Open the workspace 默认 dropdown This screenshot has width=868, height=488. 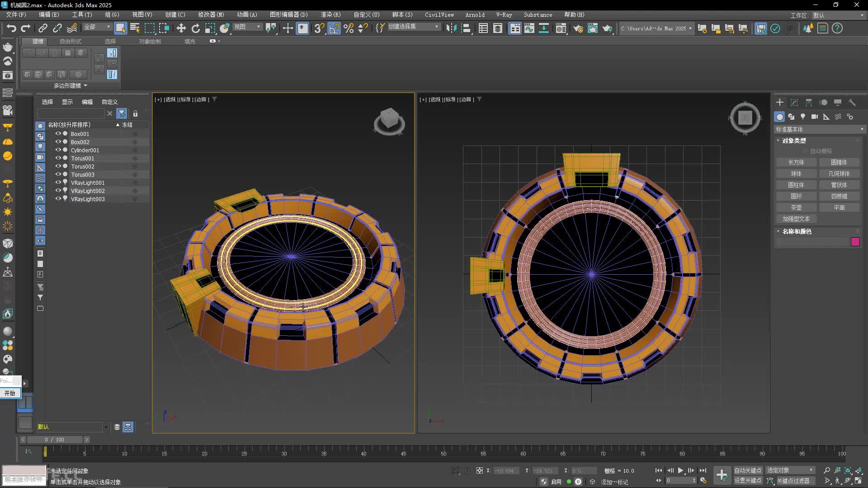point(839,15)
